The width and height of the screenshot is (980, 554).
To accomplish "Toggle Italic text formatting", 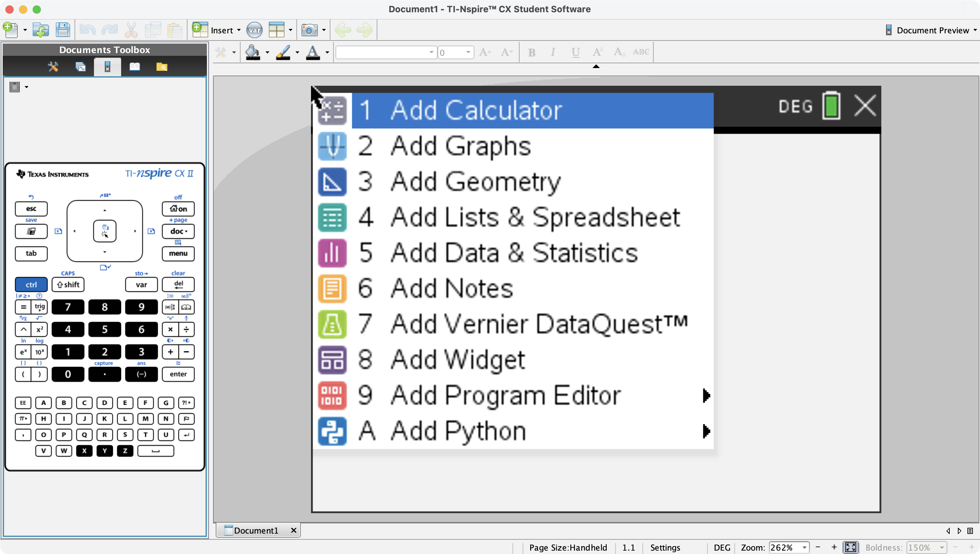I will click(553, 52).
